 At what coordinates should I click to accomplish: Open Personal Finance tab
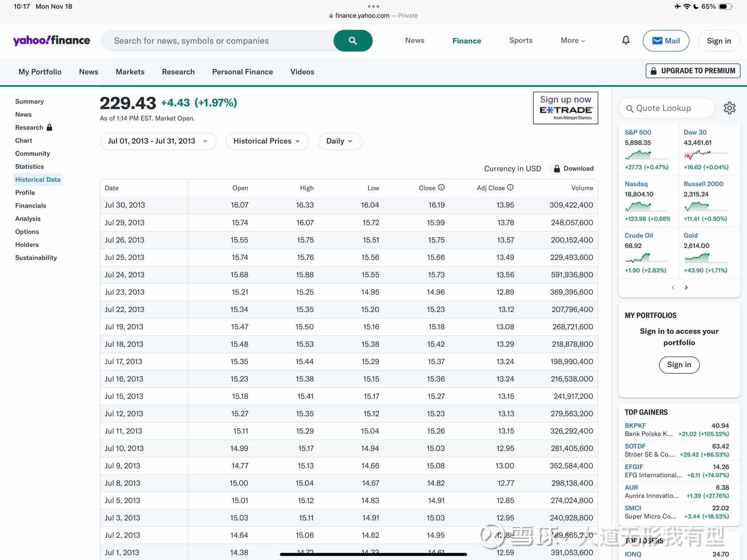(x=243, y=72)
